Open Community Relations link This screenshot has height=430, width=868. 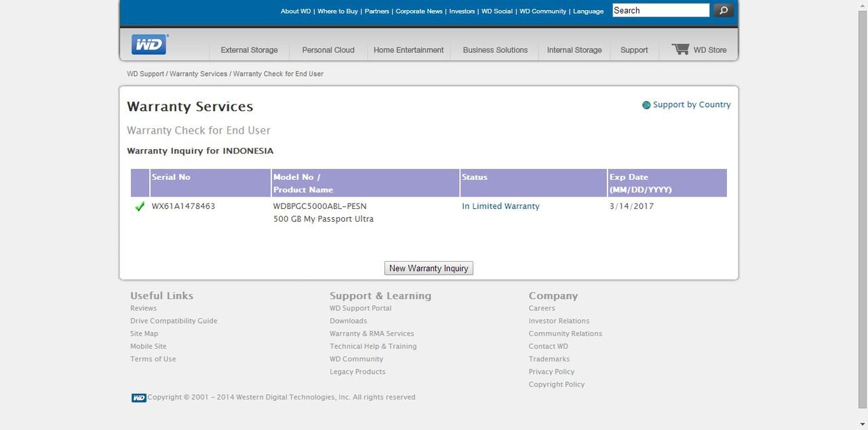coord(565,334)
